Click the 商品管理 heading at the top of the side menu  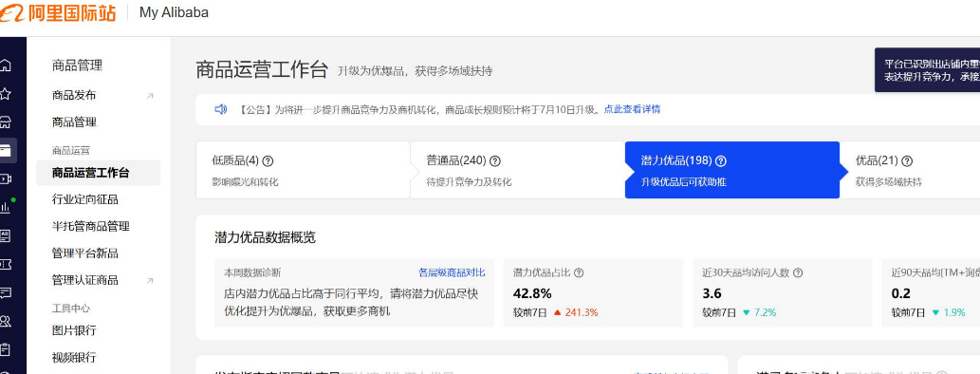[x=77, y=65]
